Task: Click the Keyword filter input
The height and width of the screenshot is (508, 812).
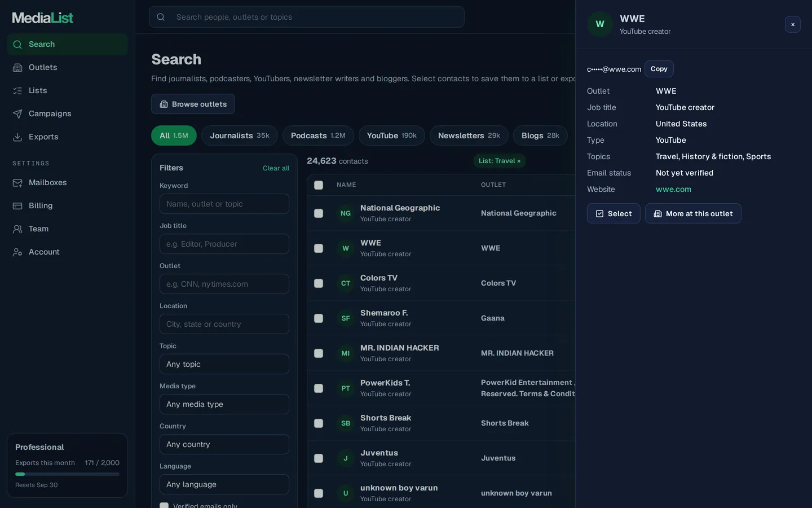Action: pyautogui.click(x=224, y=204)
